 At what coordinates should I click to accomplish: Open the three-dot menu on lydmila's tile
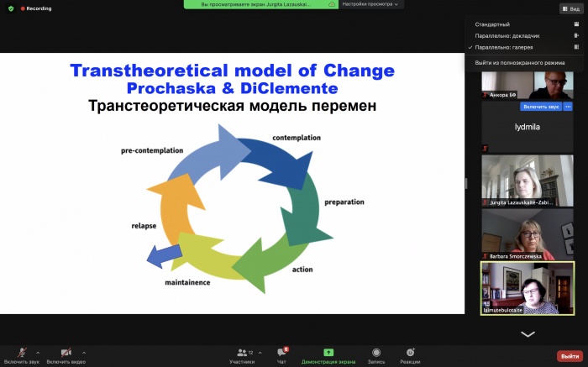point(568,107)
